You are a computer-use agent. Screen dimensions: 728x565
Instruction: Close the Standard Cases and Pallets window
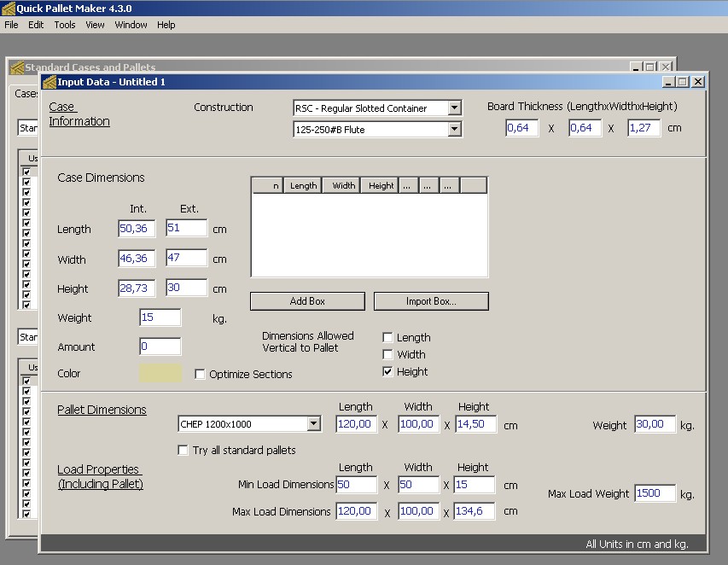666,67
